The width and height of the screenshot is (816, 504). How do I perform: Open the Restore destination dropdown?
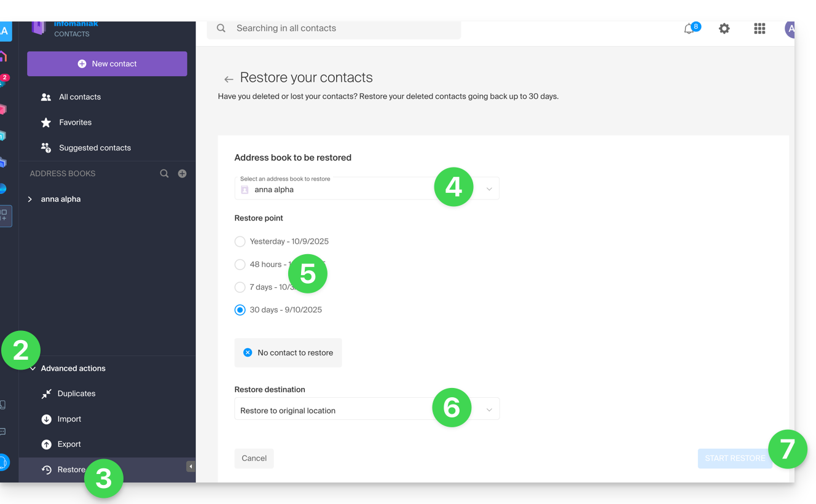click(x=367, y=409)
